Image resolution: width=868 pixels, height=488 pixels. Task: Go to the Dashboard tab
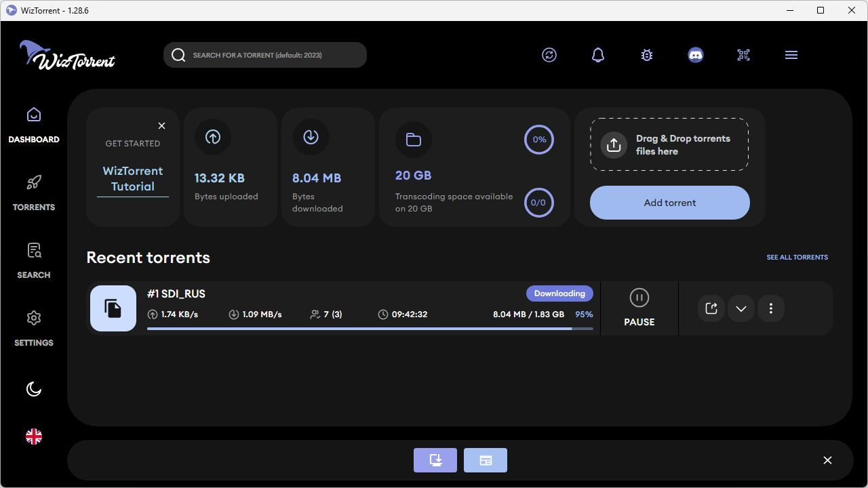(34, 125)
